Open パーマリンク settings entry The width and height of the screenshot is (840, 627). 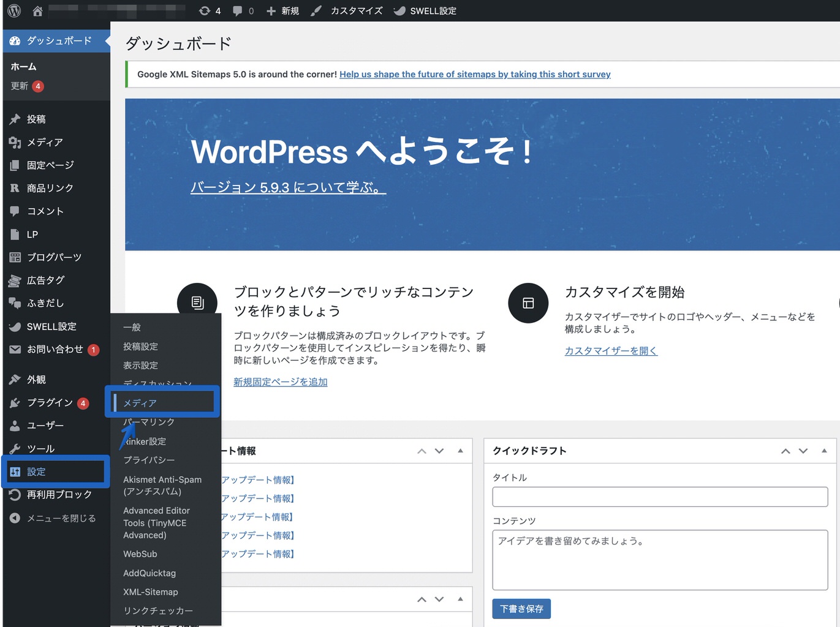click(x=149, y=422)
